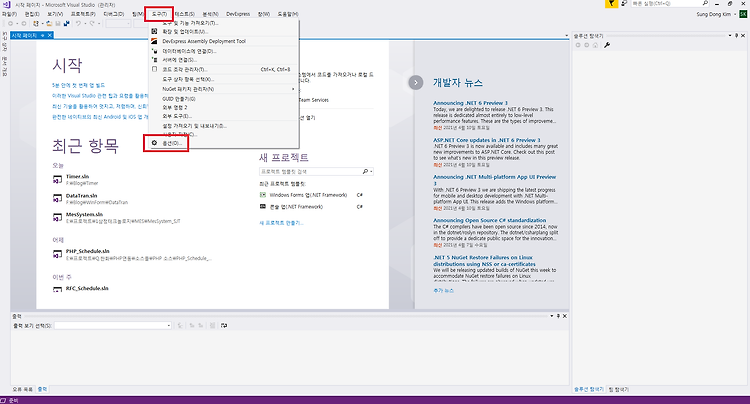Open Solution Explorer window position dropdown
750x404 pixels.
pos(730,35)
